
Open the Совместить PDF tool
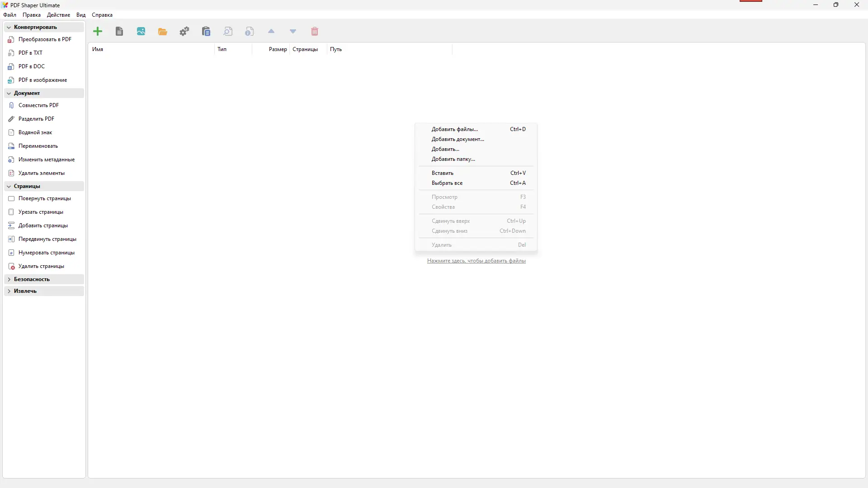(x=38, y=105)
